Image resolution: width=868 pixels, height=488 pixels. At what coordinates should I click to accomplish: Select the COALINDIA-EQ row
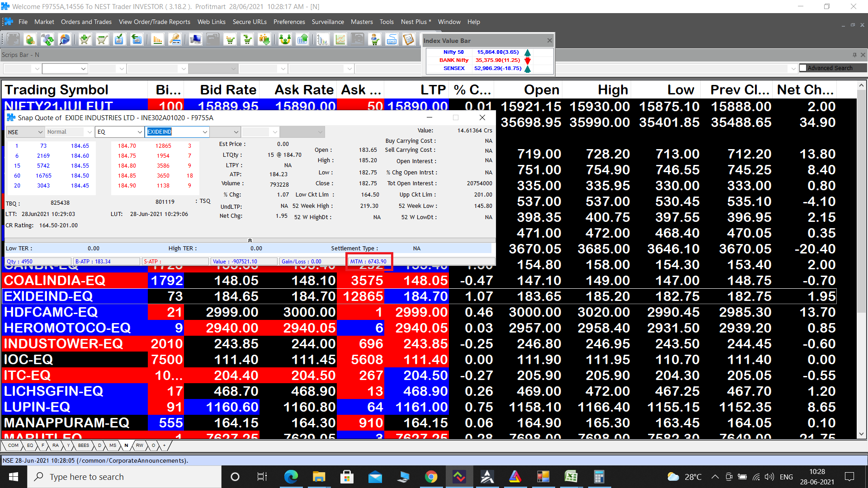tap(419, 281)
